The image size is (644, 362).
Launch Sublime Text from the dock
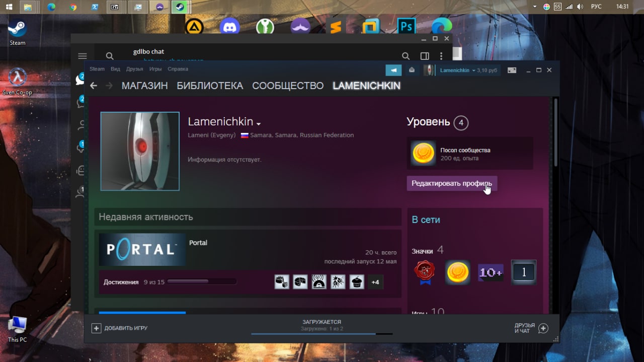pyautogui.click(x=335, y=27)
